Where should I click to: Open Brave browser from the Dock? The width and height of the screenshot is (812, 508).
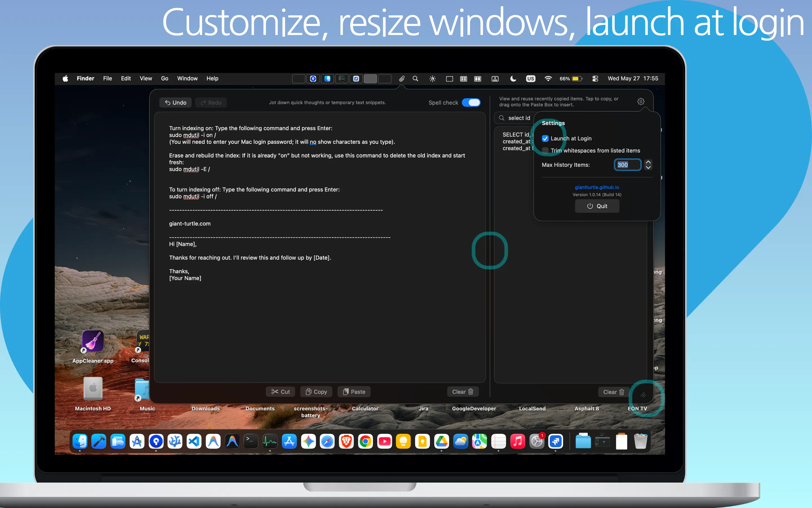click(346, 441)
